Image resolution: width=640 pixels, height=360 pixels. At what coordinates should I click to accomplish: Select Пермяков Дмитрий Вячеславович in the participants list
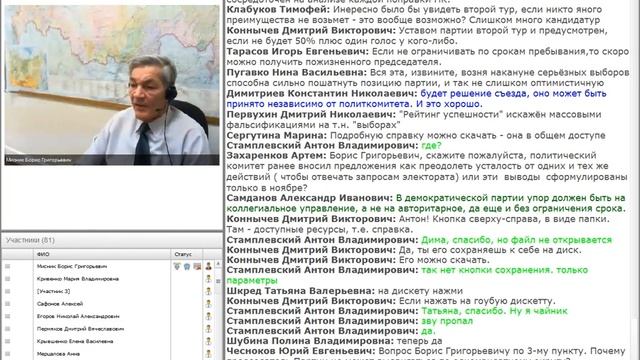pyautogui.click(x=80, y=329)
